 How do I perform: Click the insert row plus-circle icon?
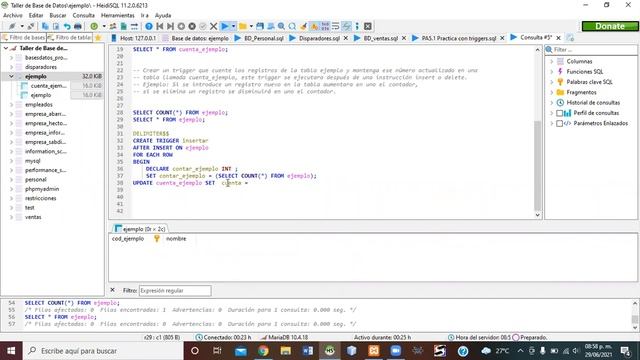(181, 26)
